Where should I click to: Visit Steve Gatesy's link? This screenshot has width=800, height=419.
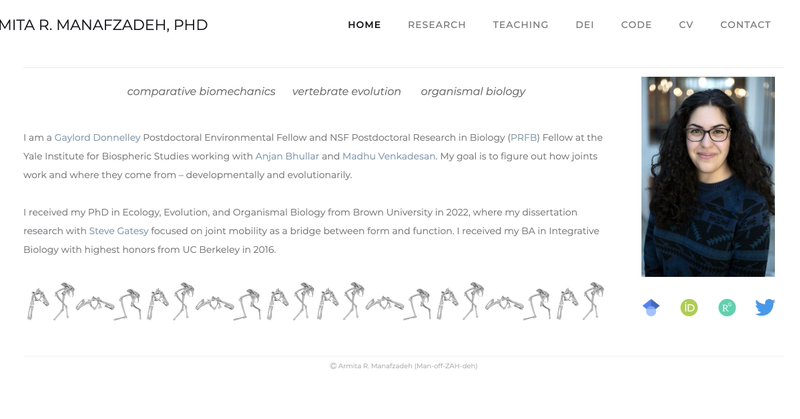pyautogui.click(x=119, y=231)
